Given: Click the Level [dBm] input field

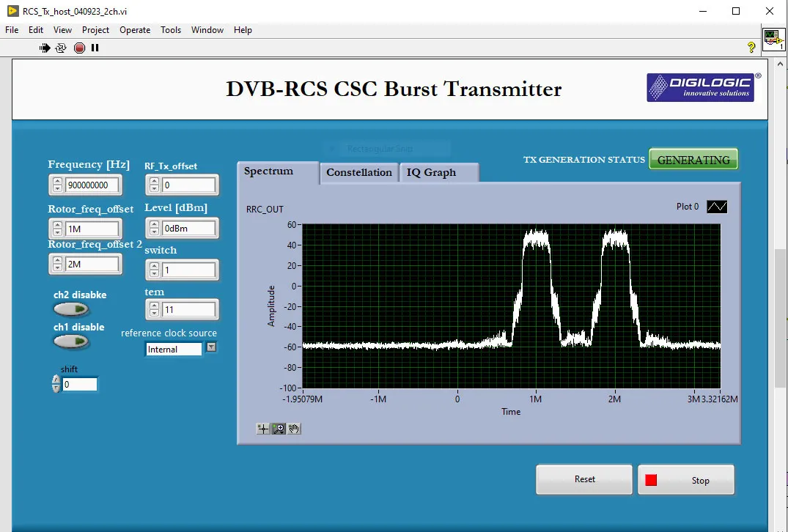Looking at the screenshot, I should click(188, 229).
